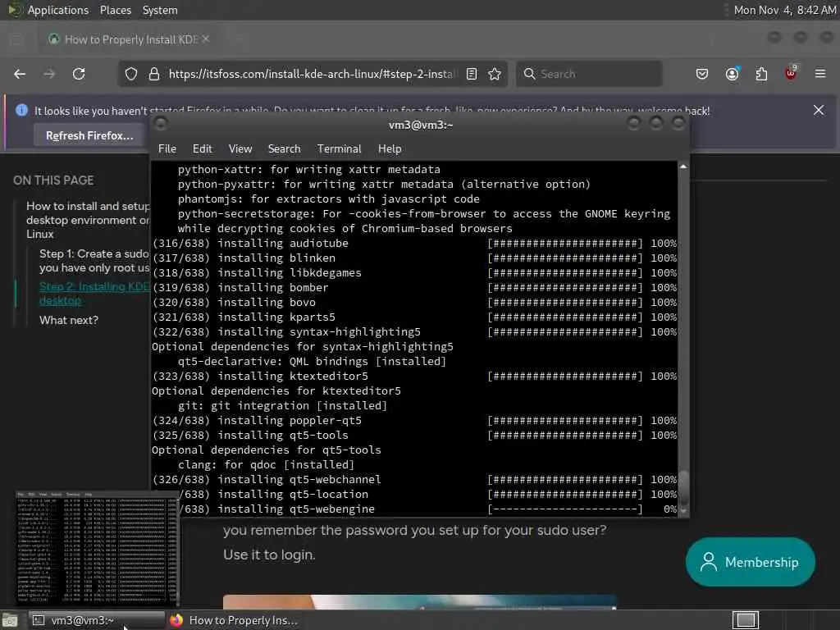Image resolution: width=840 pixels, height=630 pixels.
Task: Jump to 'What next?' section link
Action: 69,321
